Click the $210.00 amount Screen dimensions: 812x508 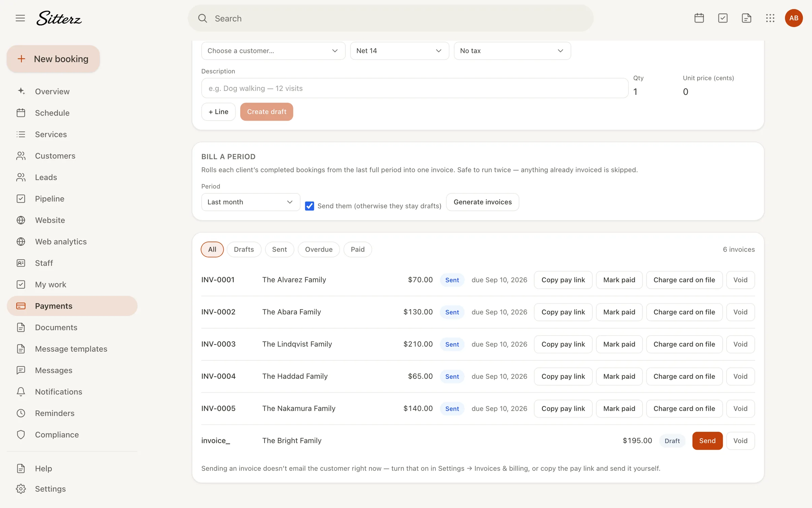[x=418, y=344]
